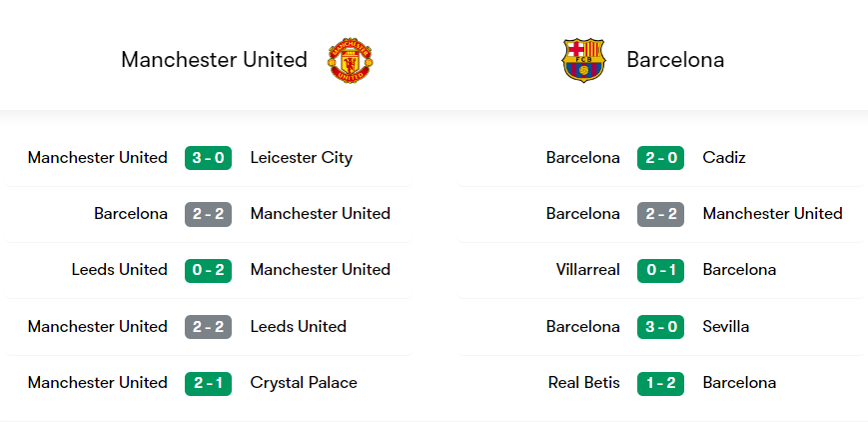Click the large Manchester United header title
Image resolution: width=868 pixels, height=422 pixels.
click(214, 60)
